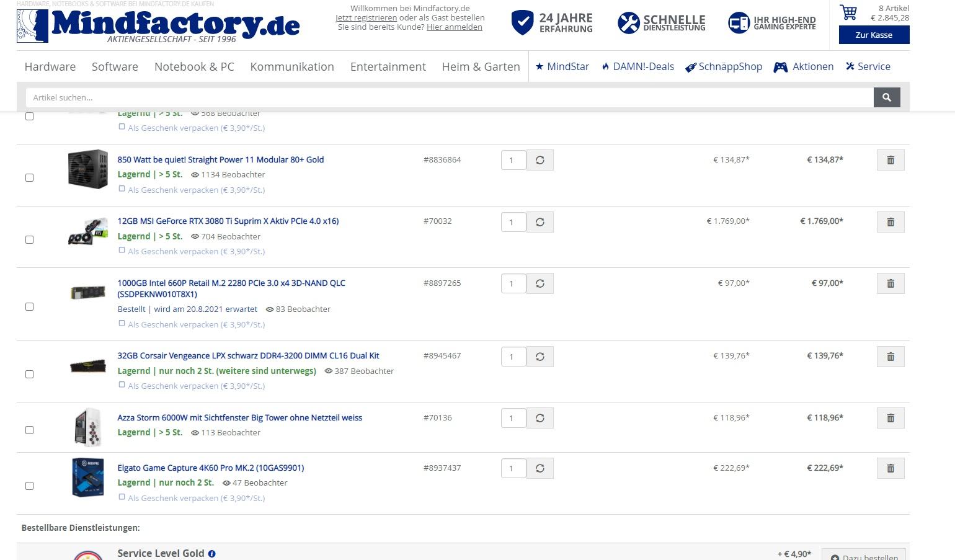
Task: Open the 12GB MSI GeForce RTX 3080 Ti product link
Action: (228, 221)
